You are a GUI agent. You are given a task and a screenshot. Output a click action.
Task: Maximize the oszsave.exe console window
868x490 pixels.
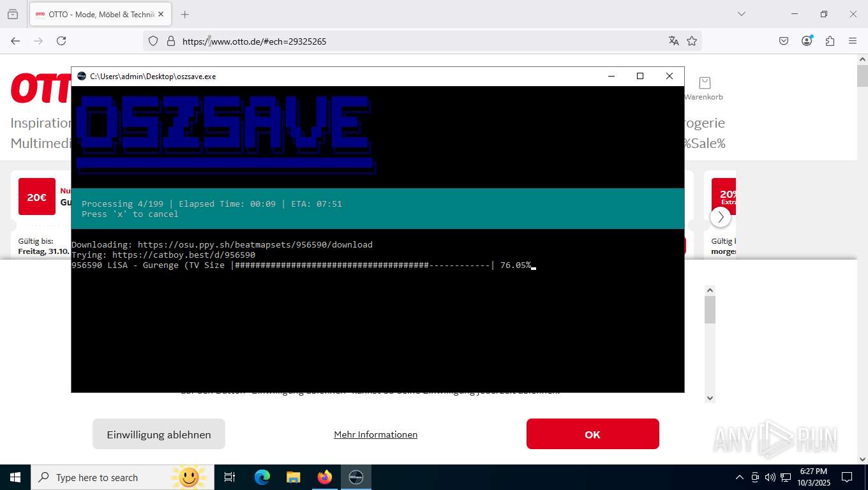(x=640, y=76)
